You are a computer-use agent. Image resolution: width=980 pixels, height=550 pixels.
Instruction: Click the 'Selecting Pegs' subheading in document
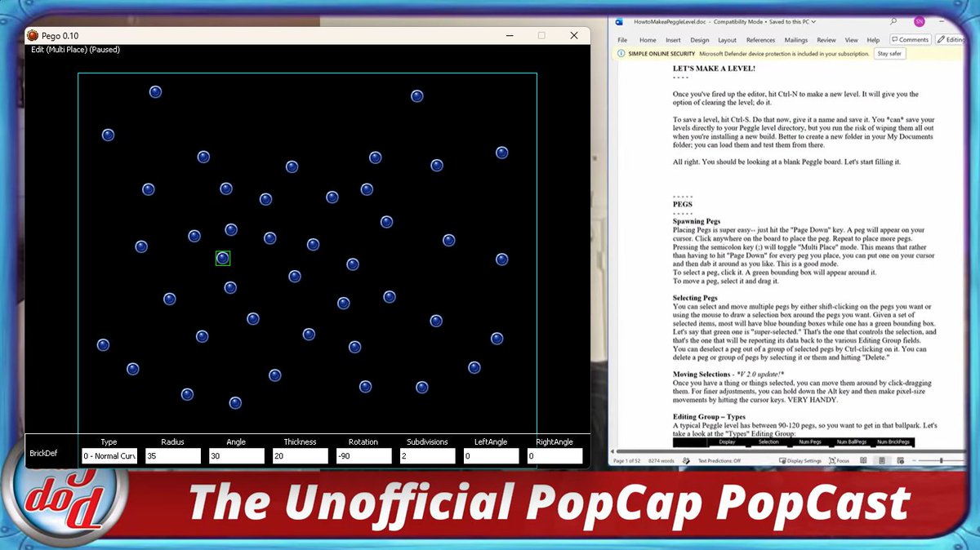[x=697, y=299]
